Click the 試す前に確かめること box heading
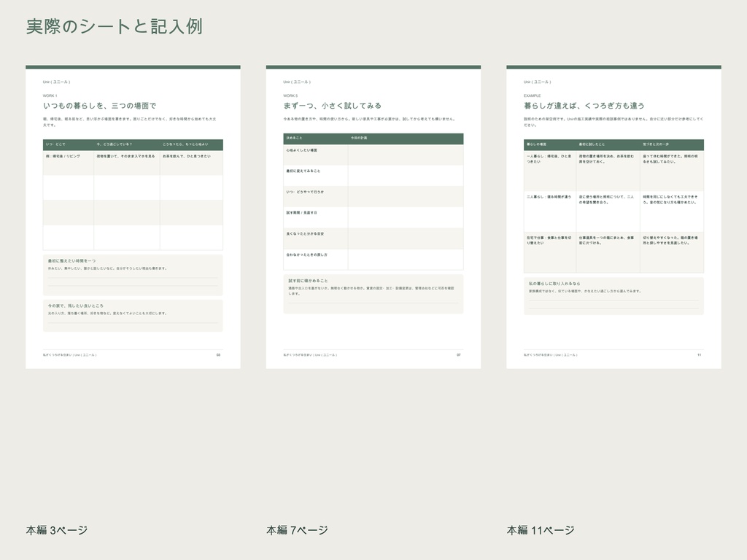 [309, 281]
